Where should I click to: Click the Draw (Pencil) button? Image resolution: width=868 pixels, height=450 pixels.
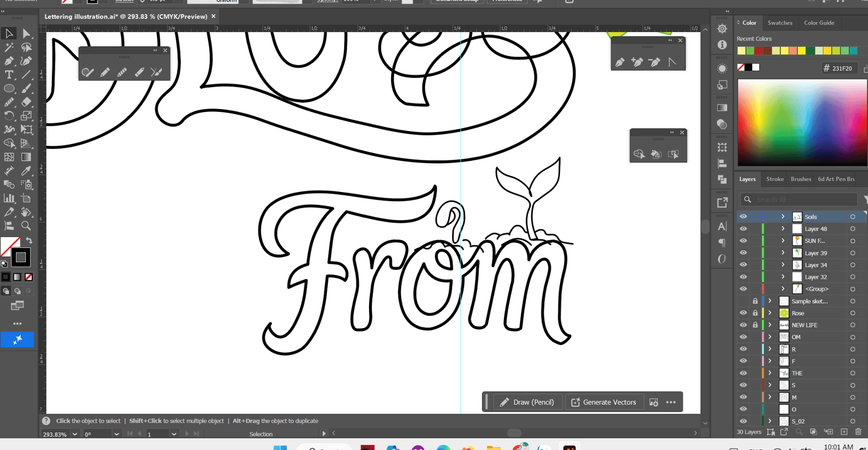point(528,402)
